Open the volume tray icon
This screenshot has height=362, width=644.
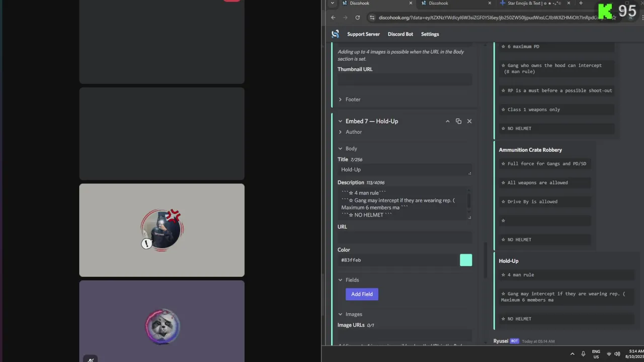pos(617,354)
